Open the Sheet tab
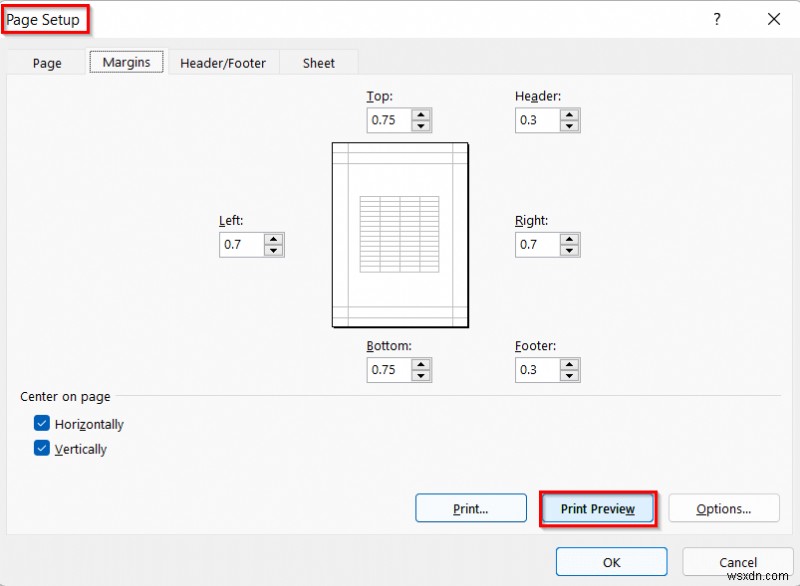The height and width of the screenshot is (586, 800). [318, 62]
